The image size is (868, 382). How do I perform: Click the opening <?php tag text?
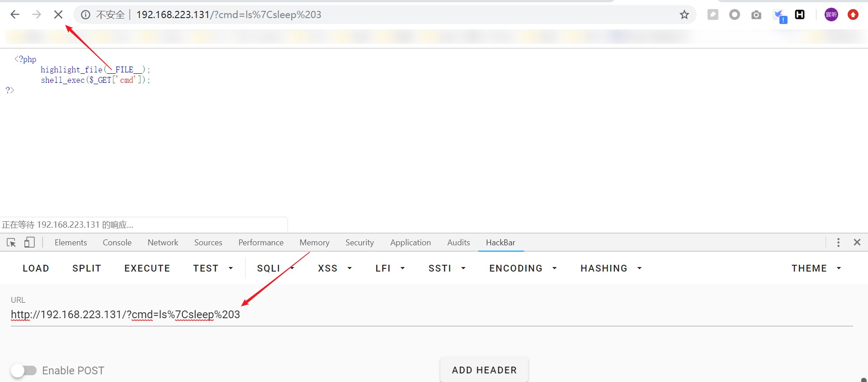tap(25, 59)
